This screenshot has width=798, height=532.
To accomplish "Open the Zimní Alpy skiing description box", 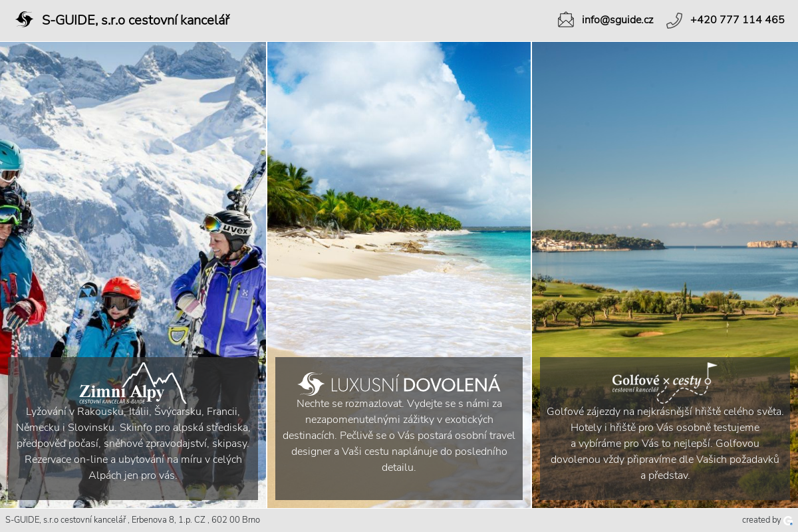I will click(x=133, y=428).
